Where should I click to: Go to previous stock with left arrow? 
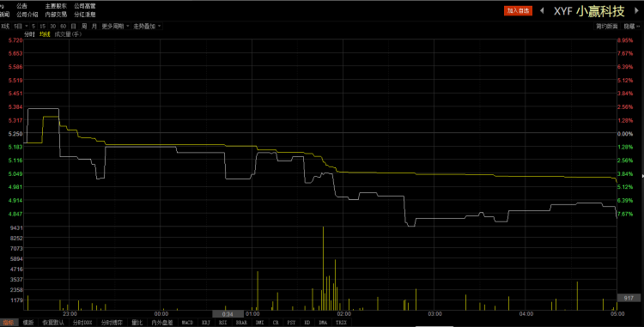[x=542, y=10]
